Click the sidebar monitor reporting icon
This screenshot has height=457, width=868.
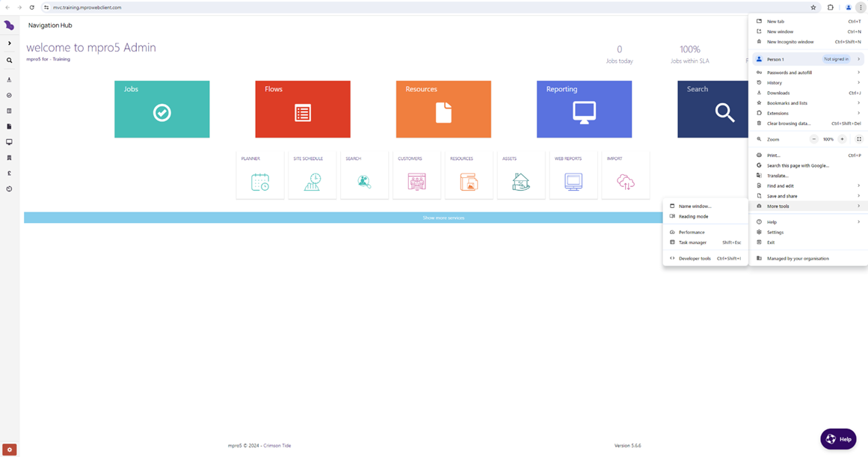(x=10, y=142)
